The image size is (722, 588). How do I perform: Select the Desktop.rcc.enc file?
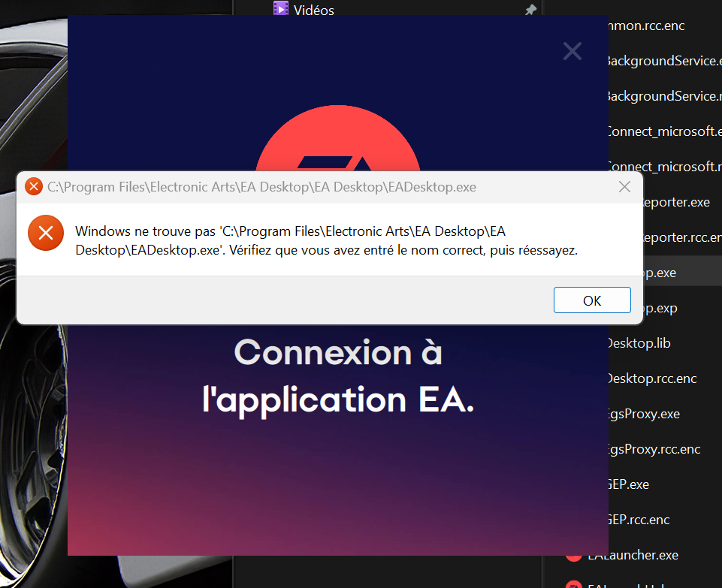click(x=652, y=378)
